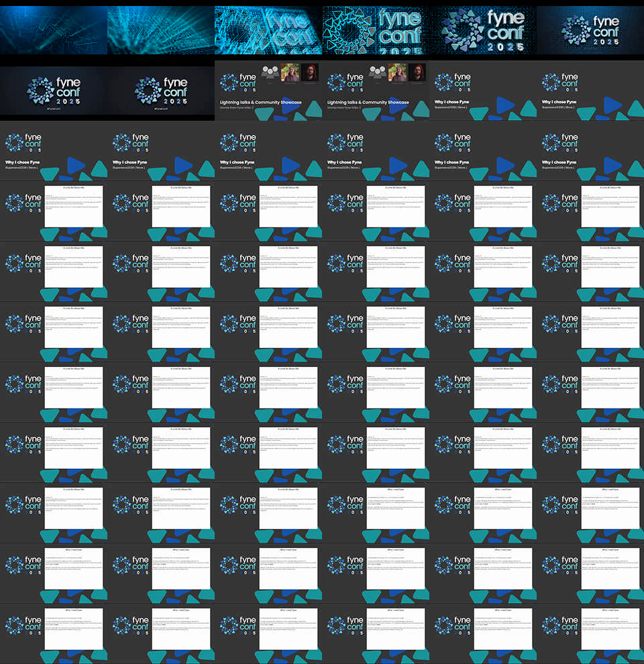The height and width of the screenshot is (664, 644).
Task: Select the very first white document slide frame
Action: click(73, 207)
